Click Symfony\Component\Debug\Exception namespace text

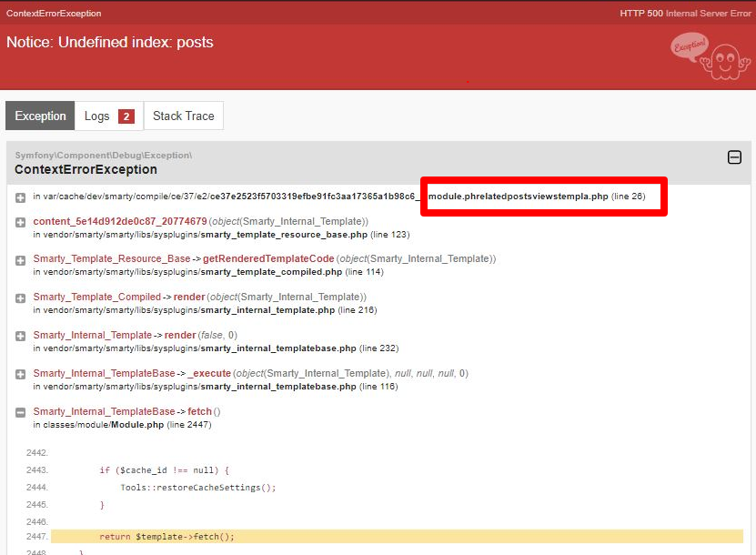coord(103,156)
